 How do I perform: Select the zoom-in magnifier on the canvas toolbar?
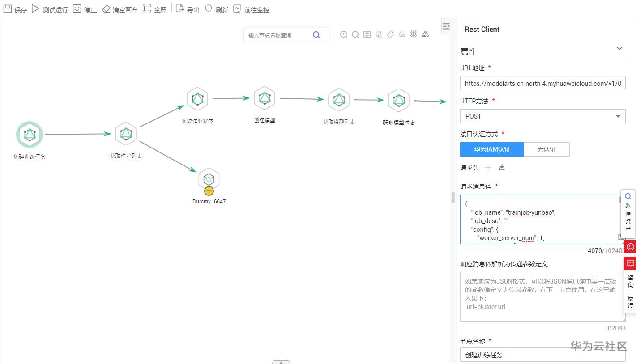(344, 34)
